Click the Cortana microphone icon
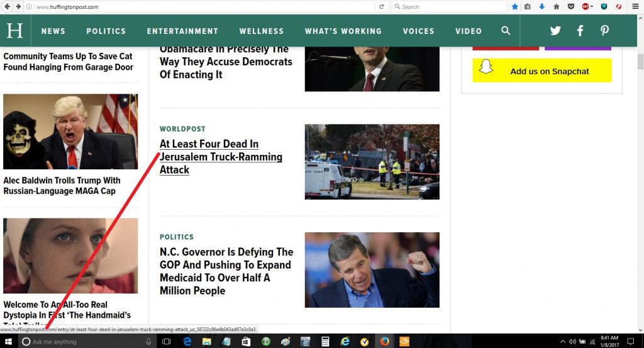This screenshot has width=644, height=348. 148,342
